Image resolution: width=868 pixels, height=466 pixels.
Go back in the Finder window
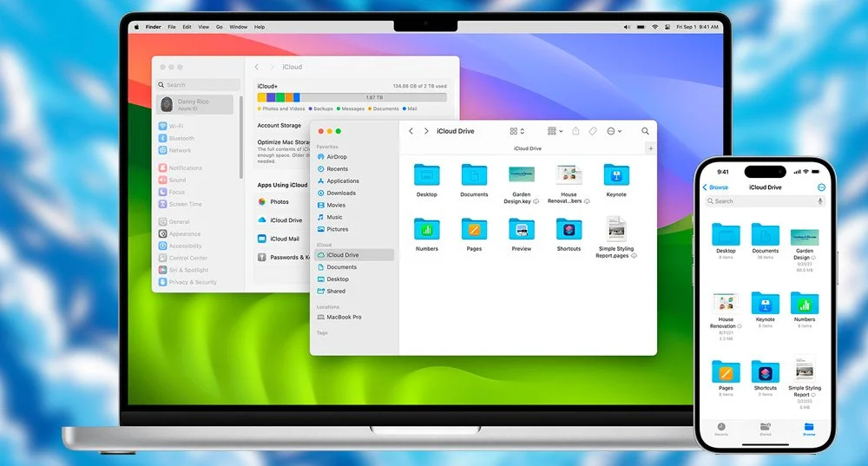411,131
